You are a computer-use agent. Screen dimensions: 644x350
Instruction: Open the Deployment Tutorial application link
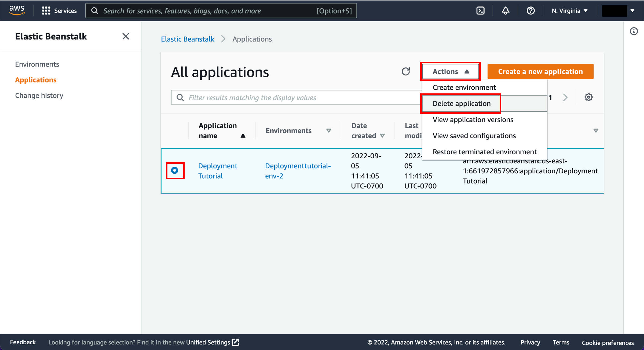[218, 171]
